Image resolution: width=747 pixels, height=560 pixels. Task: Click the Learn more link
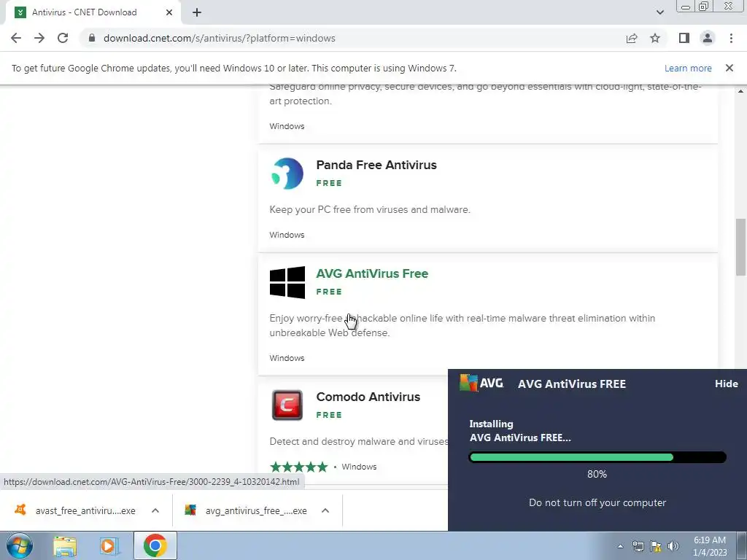coord(688,68)
